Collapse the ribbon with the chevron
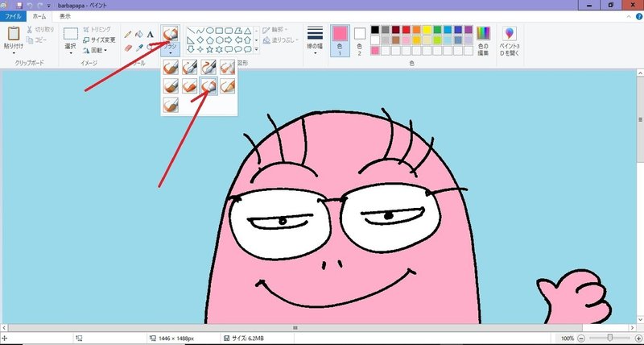This screenshot has height=345, width=644. point(630,16)
